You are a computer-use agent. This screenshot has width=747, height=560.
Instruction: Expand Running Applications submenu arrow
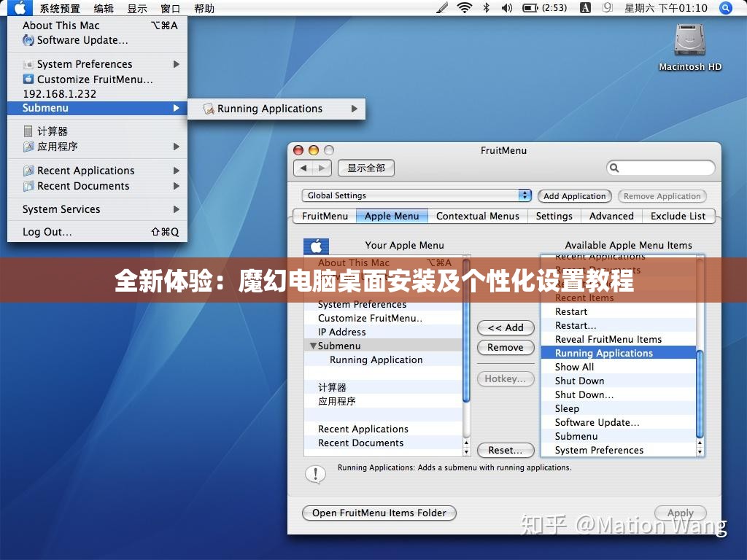pos(354,109)
